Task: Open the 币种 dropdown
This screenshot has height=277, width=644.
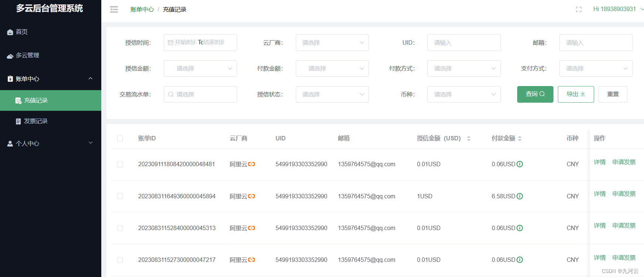Action: click(464, 94)
